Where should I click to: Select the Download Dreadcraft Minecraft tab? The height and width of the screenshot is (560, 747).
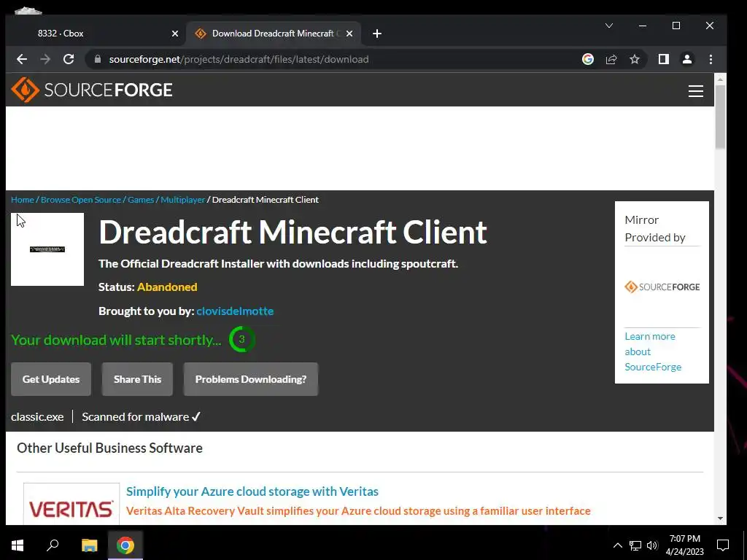pos(274,34)
